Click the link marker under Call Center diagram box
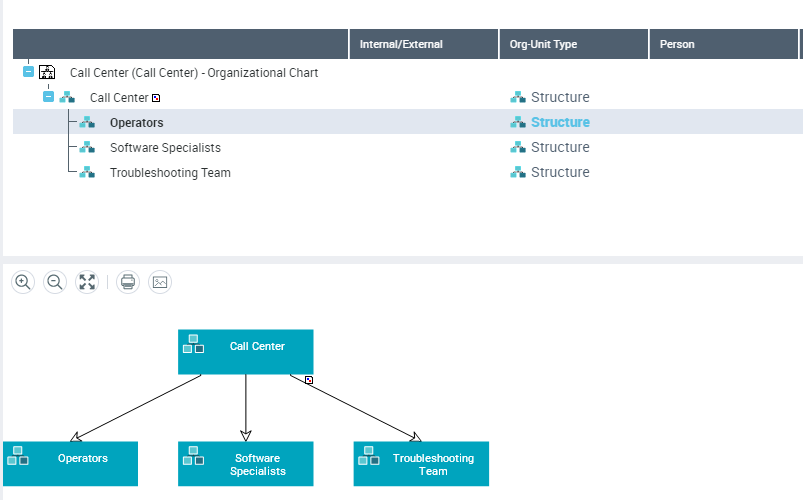Image resolution: width=803 pixels, height=500 pixels. click(309, 380)
